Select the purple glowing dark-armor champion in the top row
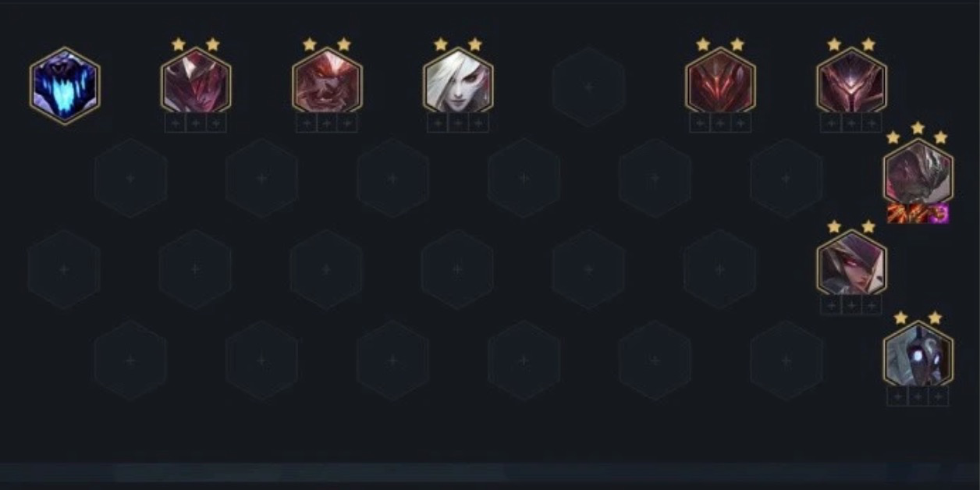Viewport: 980px width, 490px height. (x=851, y=80)
